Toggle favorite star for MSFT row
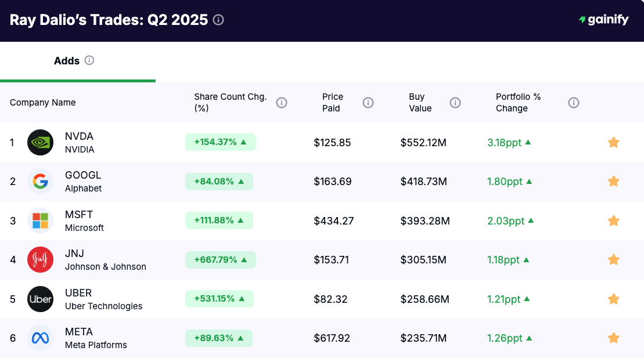Image resolution: width=644 pixels, height=362 pixels. pos(614,221)
